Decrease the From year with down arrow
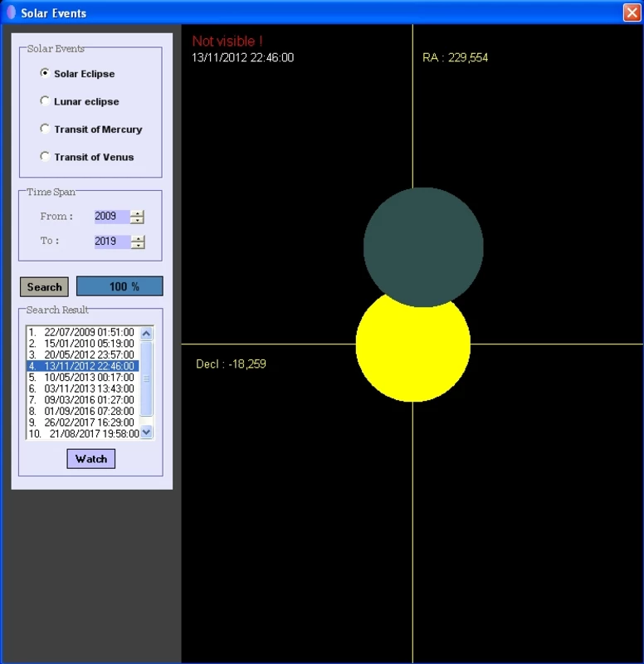 pyautogui.click(x=137, y=220)
